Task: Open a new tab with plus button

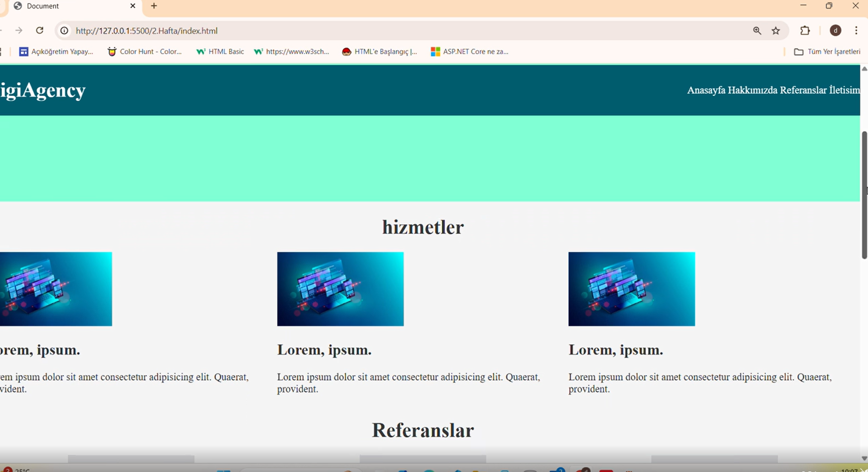Action: 154,6
